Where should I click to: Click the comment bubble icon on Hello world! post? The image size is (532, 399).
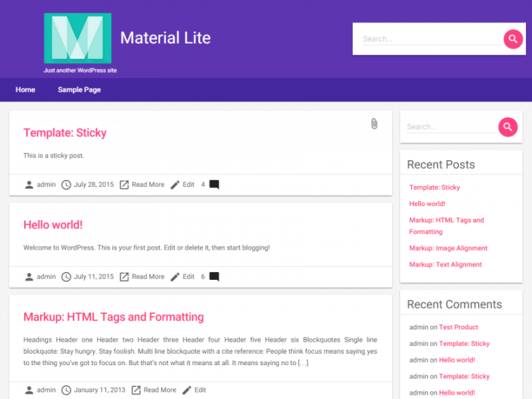[x=213, y=277]
